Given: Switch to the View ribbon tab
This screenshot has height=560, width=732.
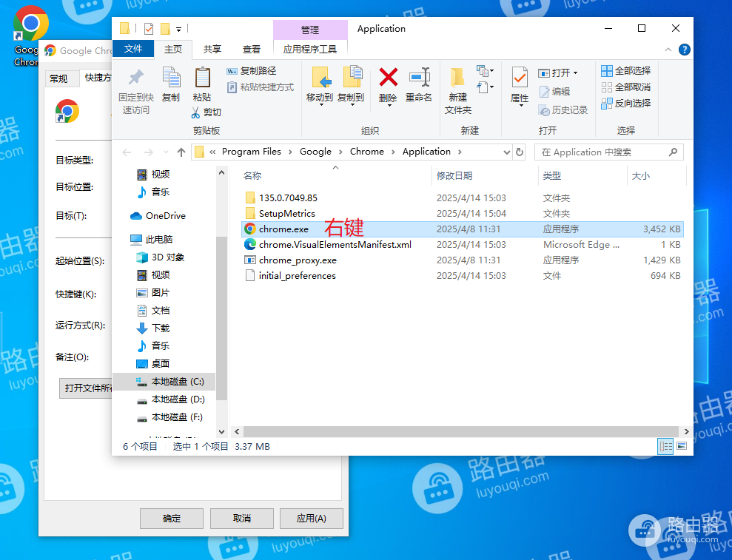Looking at the screenshot, I should click(x=252, y=49).
